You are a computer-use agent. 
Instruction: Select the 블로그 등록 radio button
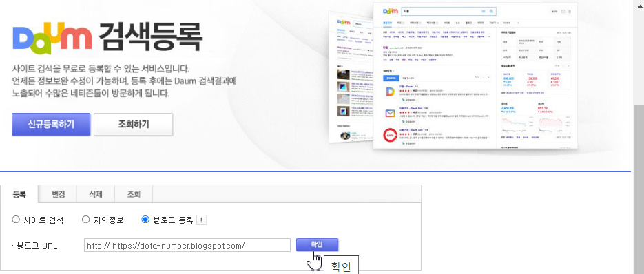coord(145,220)
